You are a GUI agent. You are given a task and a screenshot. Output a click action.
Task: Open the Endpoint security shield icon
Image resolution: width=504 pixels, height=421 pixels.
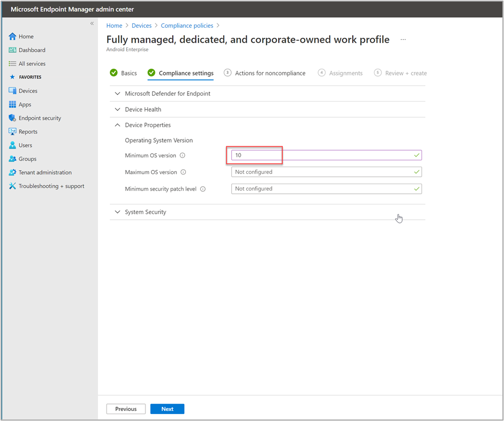(13, 118)
